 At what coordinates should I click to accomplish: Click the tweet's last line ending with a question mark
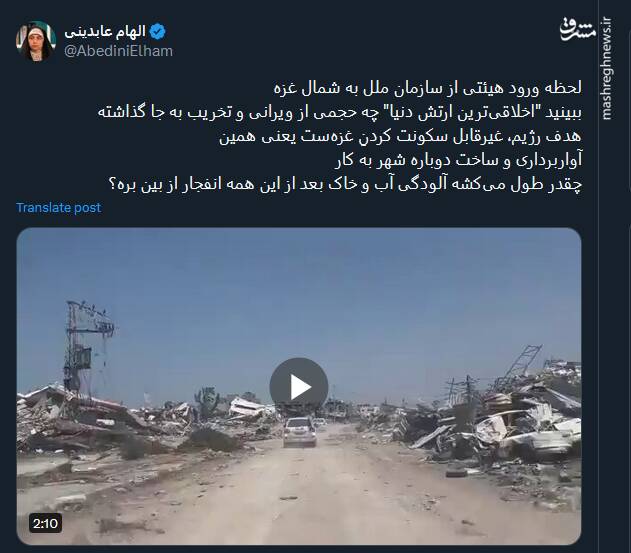coord(345,184)
